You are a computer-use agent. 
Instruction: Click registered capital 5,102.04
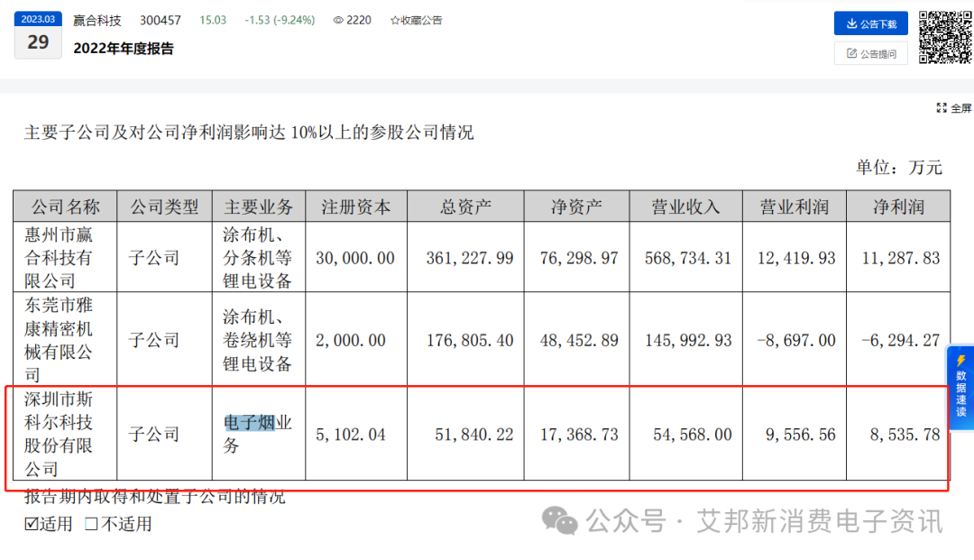click(x=351, y=435)
